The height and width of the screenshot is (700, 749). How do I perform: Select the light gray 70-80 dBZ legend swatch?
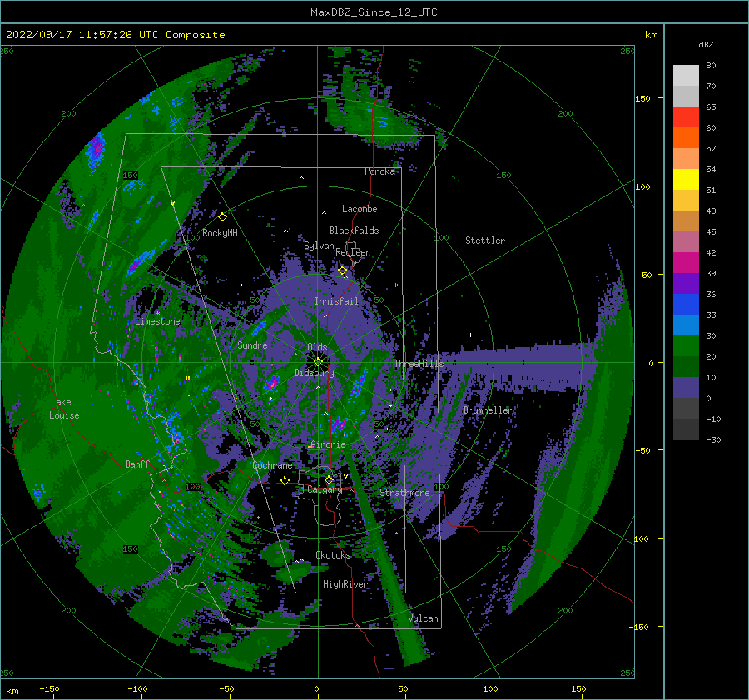686,76
